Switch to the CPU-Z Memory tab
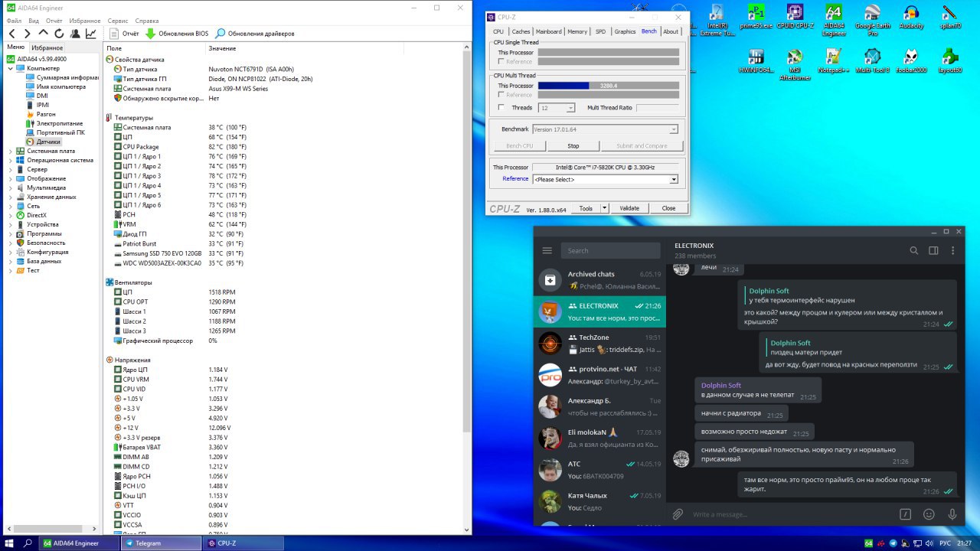This screenshot has width=980, height=551. [577, 31]
